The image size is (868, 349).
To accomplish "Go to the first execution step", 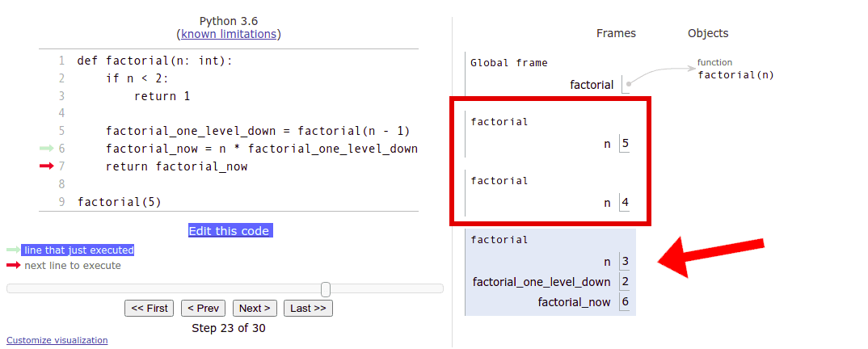I will [x=150, y=308].
